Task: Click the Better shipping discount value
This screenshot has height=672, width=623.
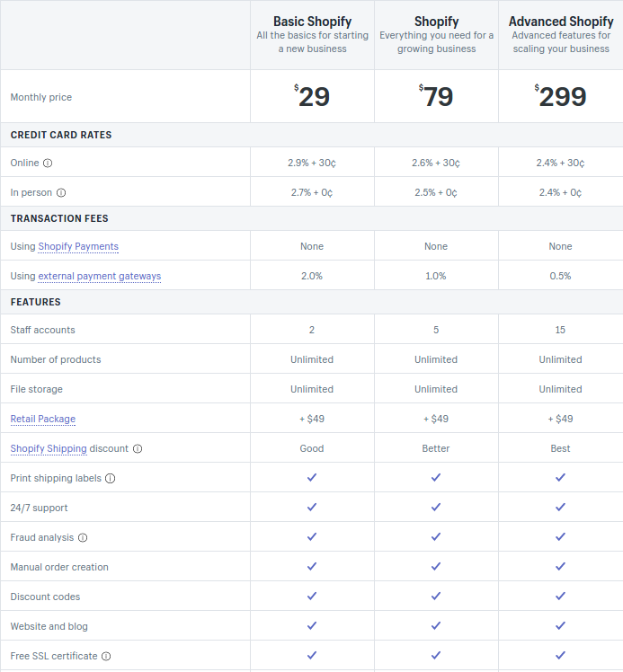Action: (436, 448)
